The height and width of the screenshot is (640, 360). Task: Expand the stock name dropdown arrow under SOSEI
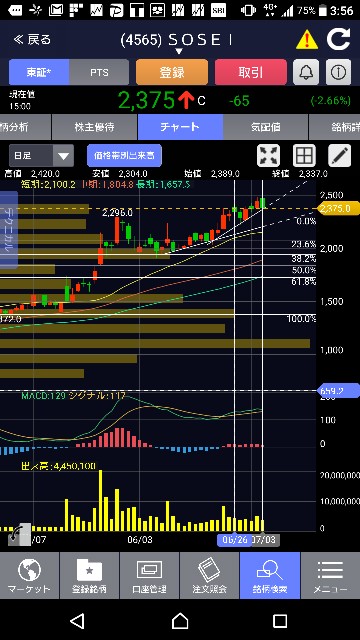pos(179,51)
